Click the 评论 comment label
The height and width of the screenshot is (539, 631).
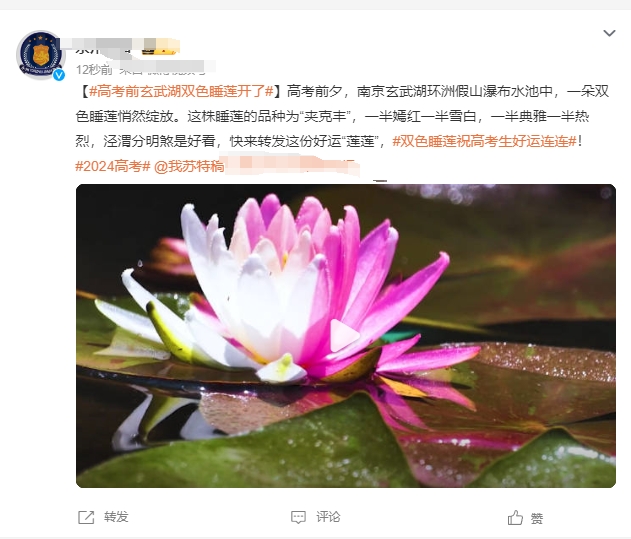point(328,517)
